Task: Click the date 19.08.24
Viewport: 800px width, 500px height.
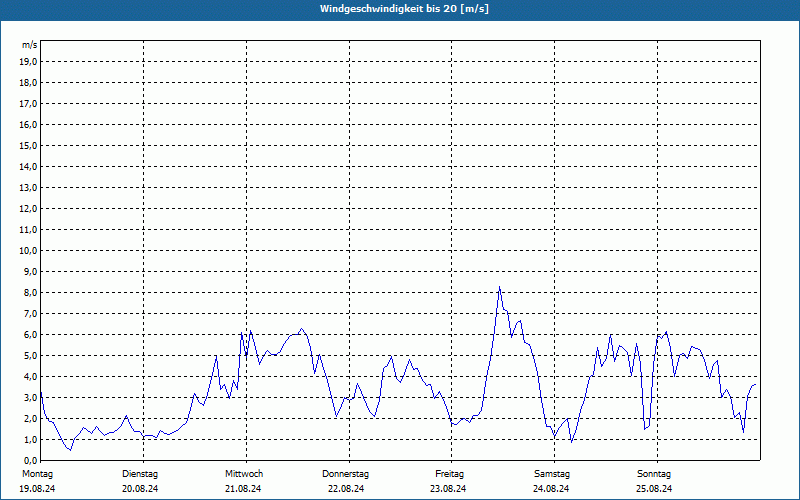Action: pos(37,489)
